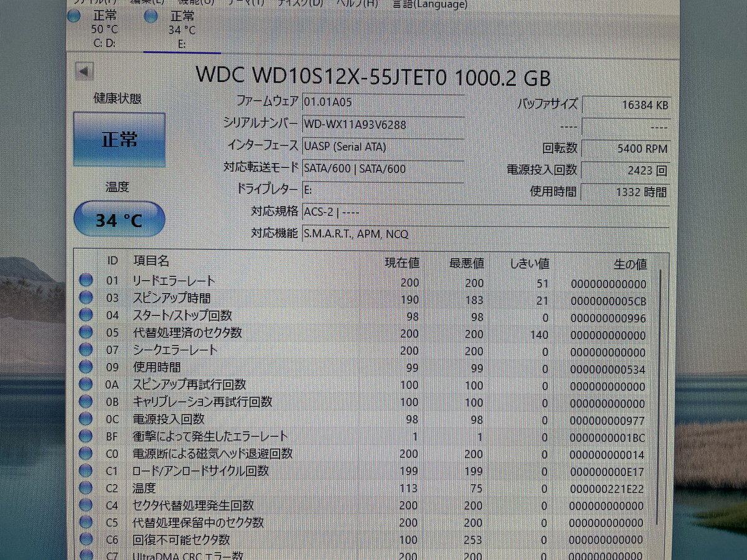This screenshot has width=747, height=560.
Task: Click the power-on count value 2423 回
Action: (x=626, y=170)
